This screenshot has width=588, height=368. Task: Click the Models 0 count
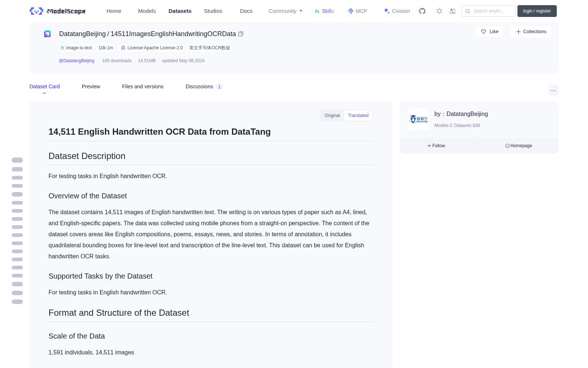[x=443, y=125]
